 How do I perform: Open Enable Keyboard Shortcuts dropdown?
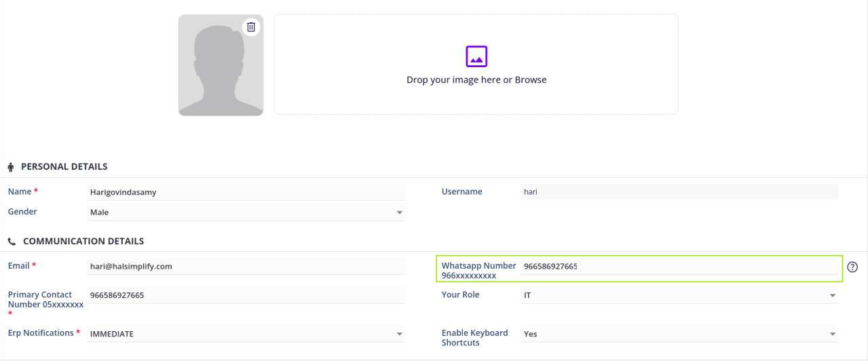tap(832, 334)
